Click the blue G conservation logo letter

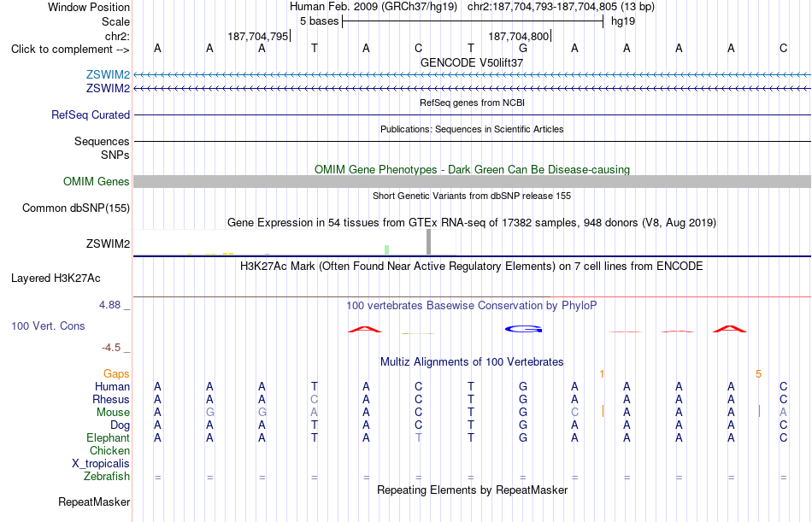[524, 329]
